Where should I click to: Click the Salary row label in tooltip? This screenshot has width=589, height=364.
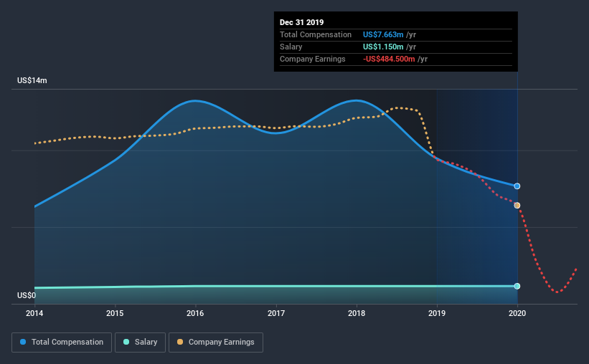(291, 47)
